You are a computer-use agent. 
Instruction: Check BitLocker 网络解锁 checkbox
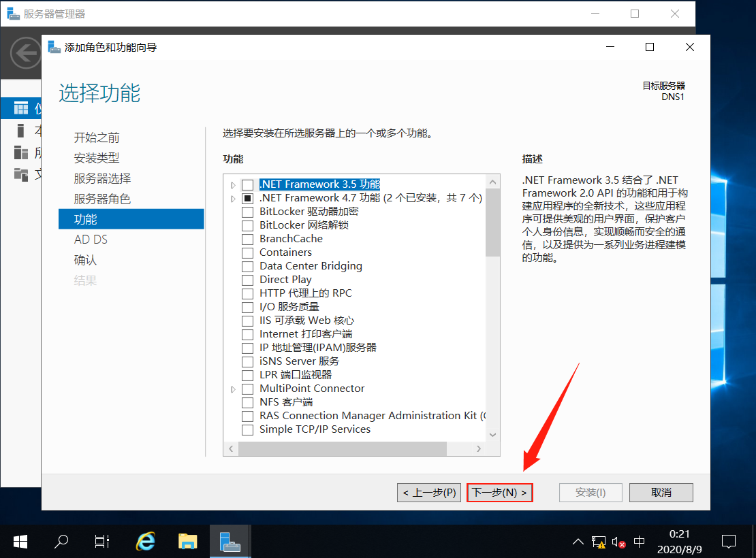pyautogui.click(x=247, y=225)
